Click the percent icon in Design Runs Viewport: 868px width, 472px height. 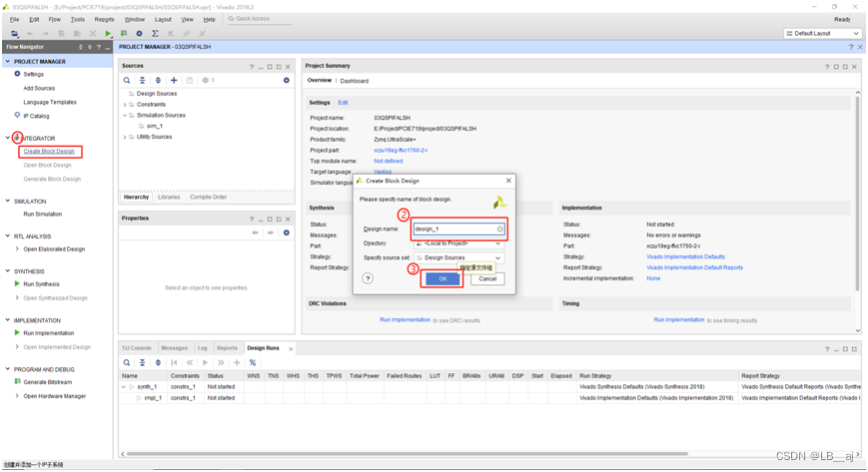253,363
